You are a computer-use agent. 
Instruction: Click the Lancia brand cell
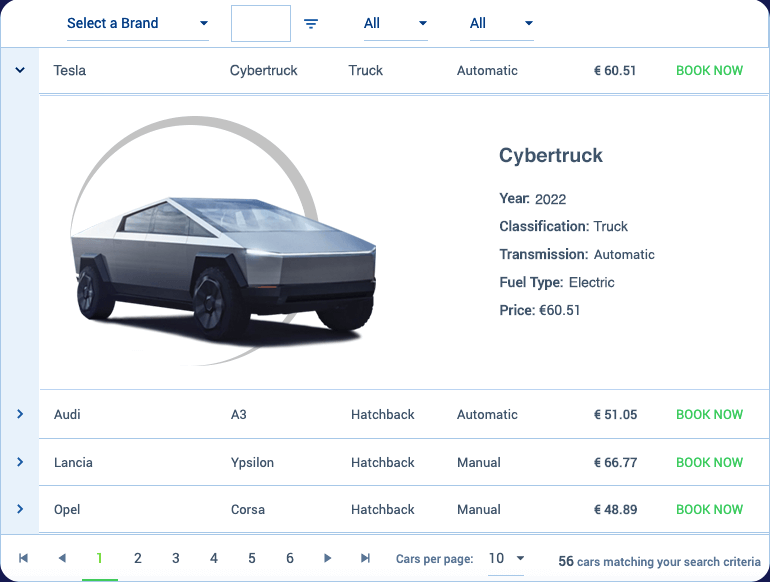73,463
